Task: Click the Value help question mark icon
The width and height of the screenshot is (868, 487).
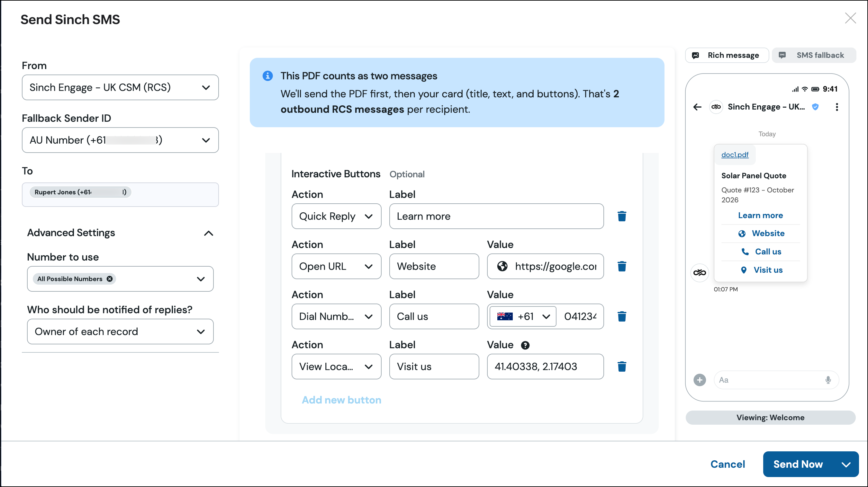Action: pos(525,345)
